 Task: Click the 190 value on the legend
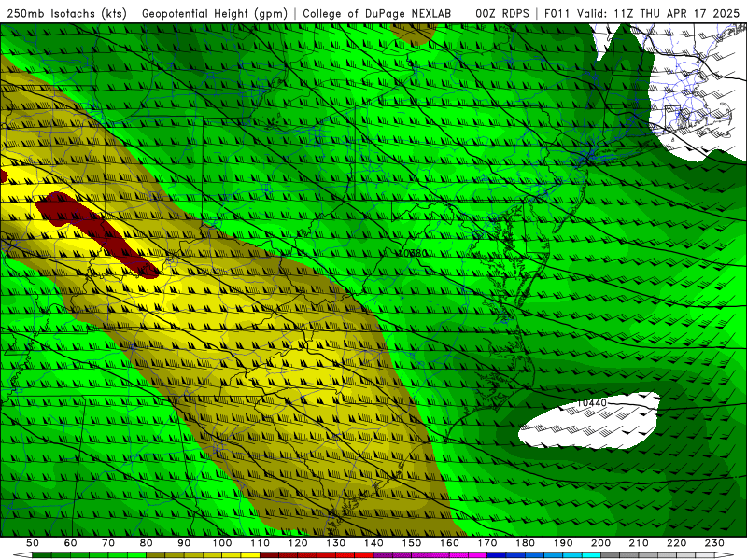pos(563,543)
